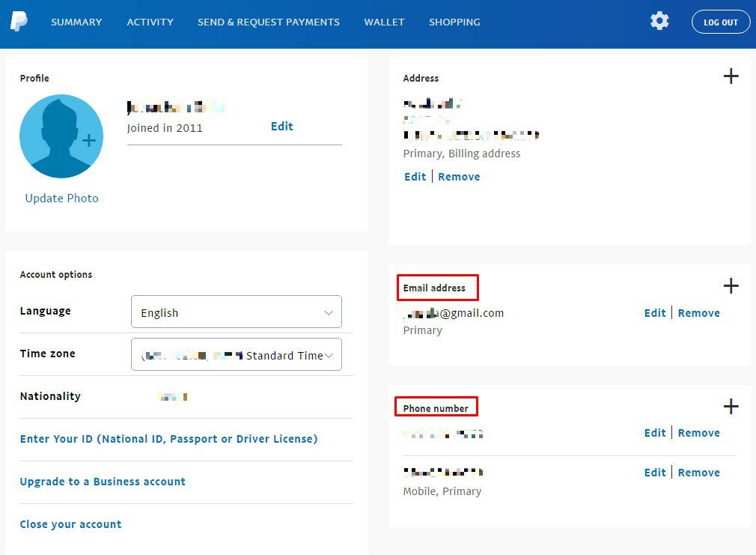This screenshot has height=555, width=756.
Task: Click the Close your account link
Action: [x=70, y=524]
